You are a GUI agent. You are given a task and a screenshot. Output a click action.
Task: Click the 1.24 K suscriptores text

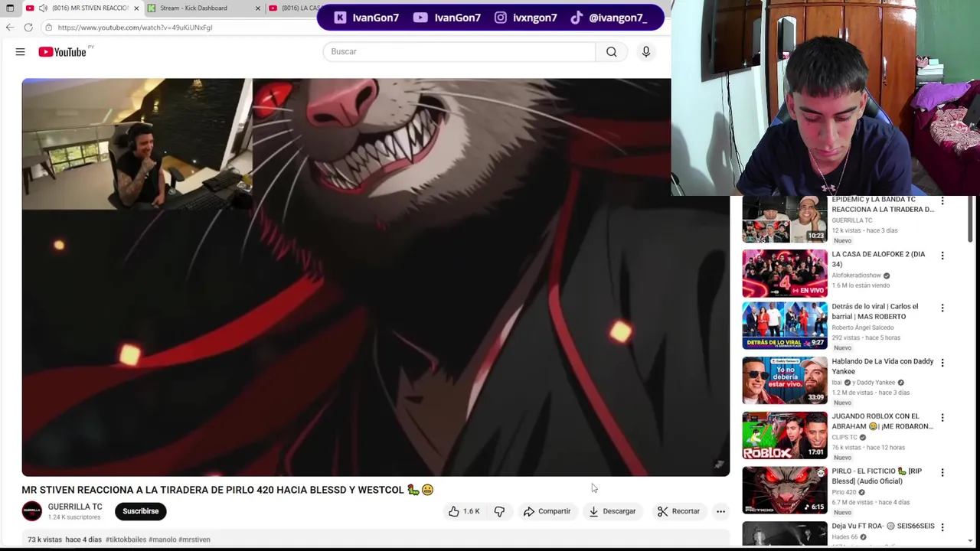[x=73, y=517]
